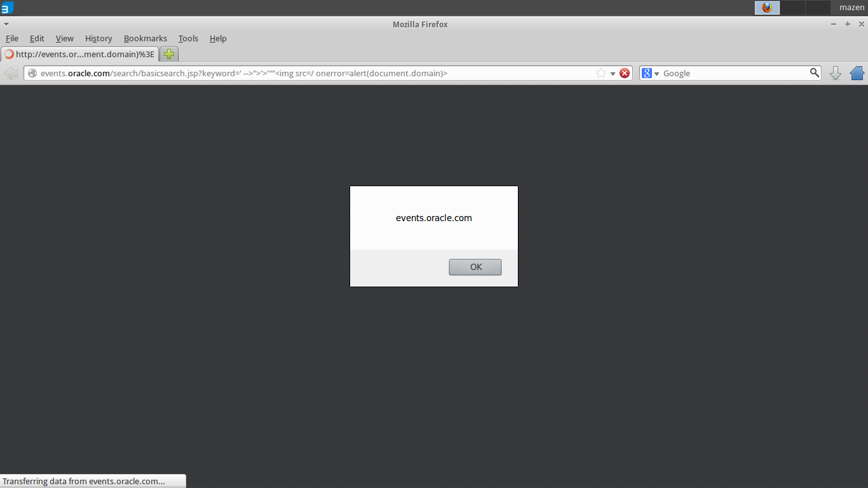Click the search magnifier icon
This screenshot has width=868, height=488.
(x=815, y=73)
